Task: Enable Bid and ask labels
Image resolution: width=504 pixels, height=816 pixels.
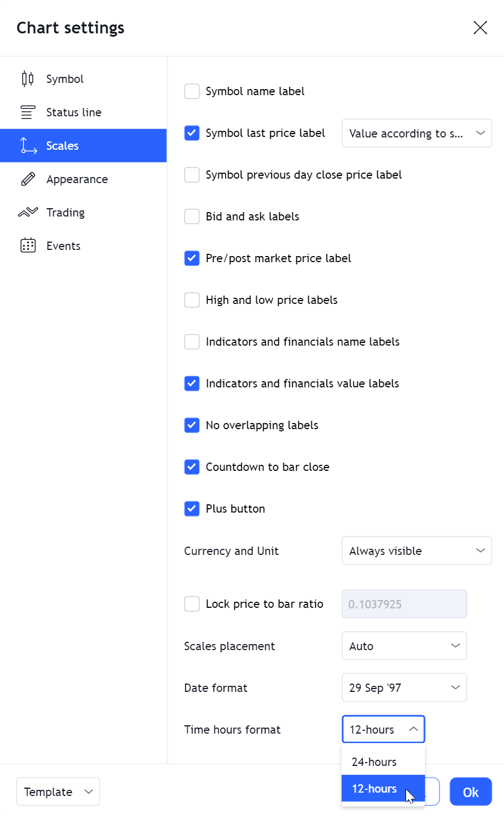Action: (192, 217)
